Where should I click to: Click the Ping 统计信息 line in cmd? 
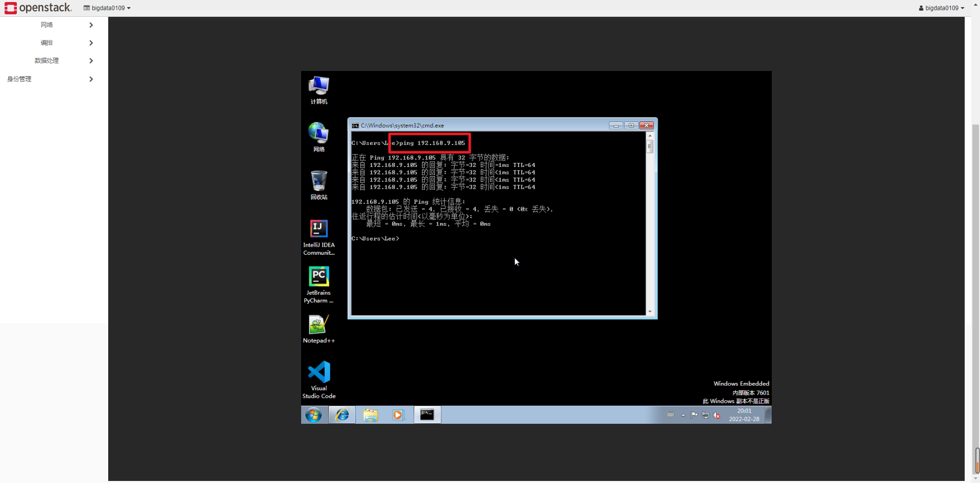pos(408,202)
